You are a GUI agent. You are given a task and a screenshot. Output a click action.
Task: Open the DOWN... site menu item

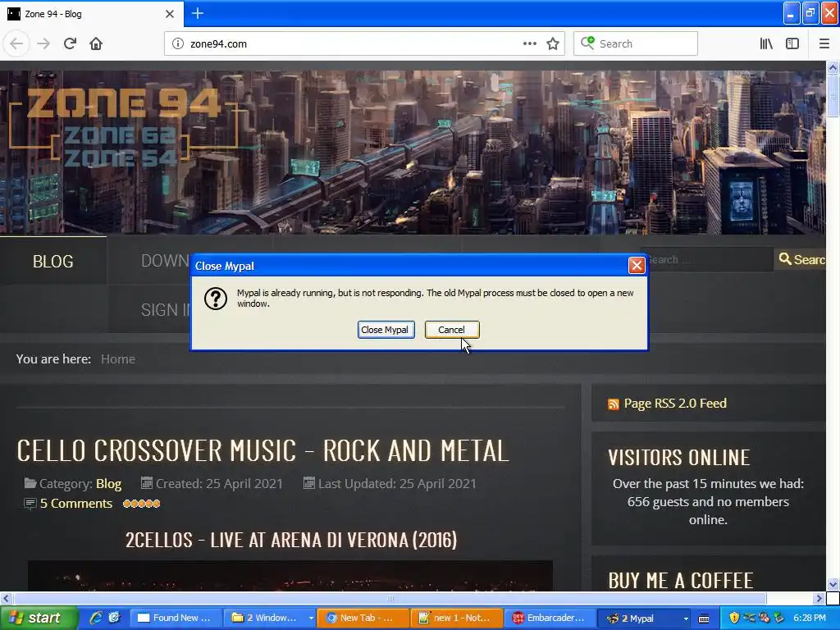click(x=165, y=261)
